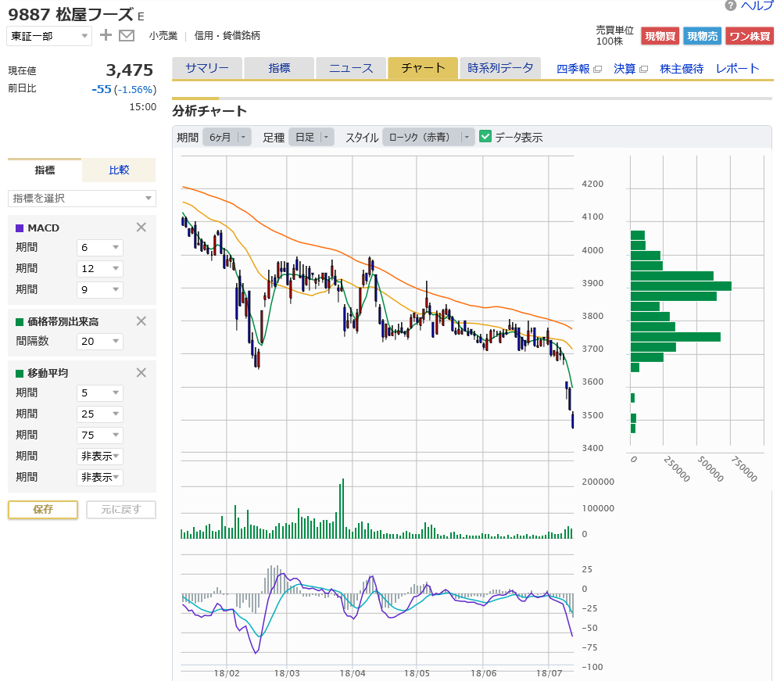Viewport: 784px width, 681px height.
Task: Open the ヘルプ help link
Action: click(x=757, y=5)
